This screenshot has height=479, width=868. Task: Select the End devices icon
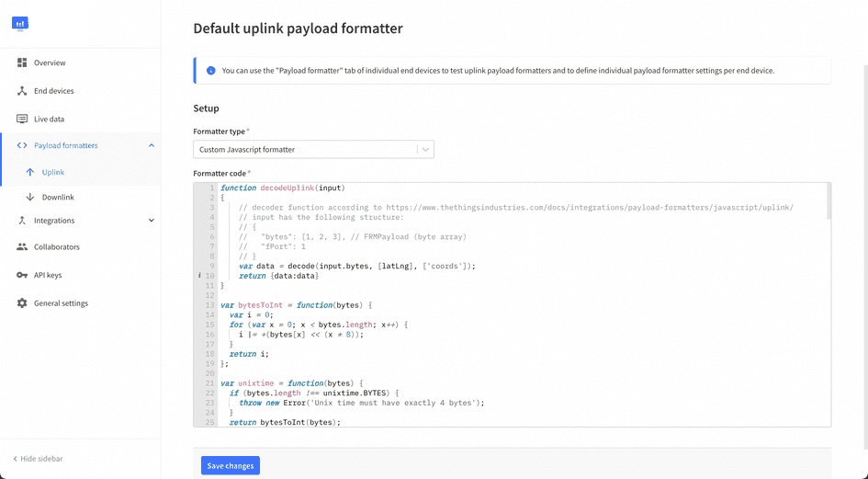tap(22, 91)
